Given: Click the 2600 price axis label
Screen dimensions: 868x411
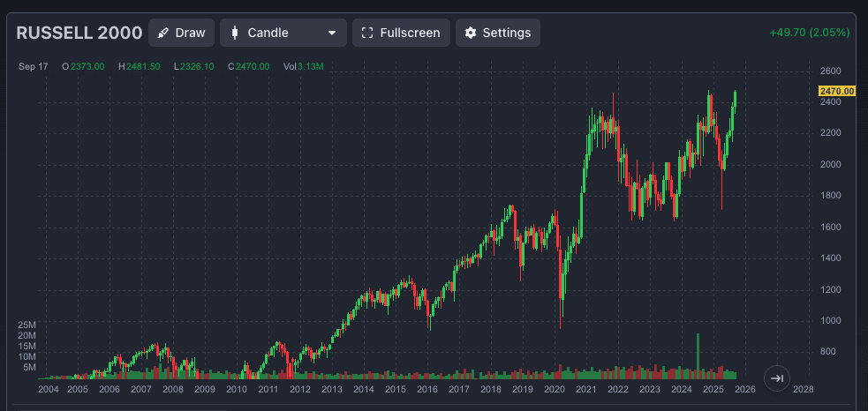Looking at the screenshot, I should (829, 71).
